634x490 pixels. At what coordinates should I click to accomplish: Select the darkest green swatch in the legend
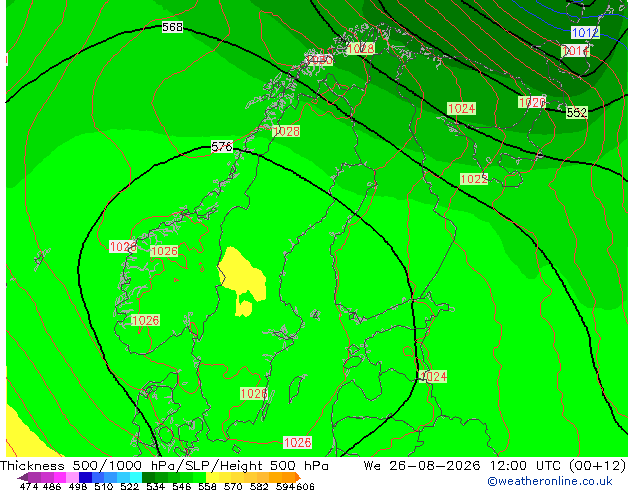tap(148, 477)
